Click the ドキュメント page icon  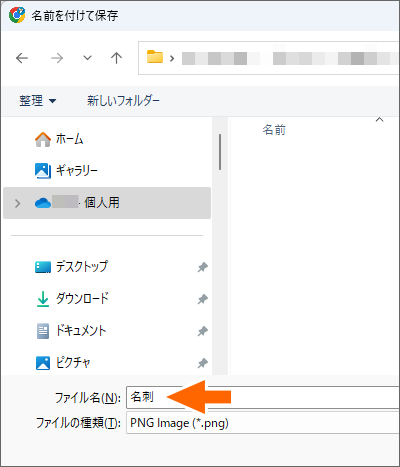pyautogui.click(x=43, y=331)
